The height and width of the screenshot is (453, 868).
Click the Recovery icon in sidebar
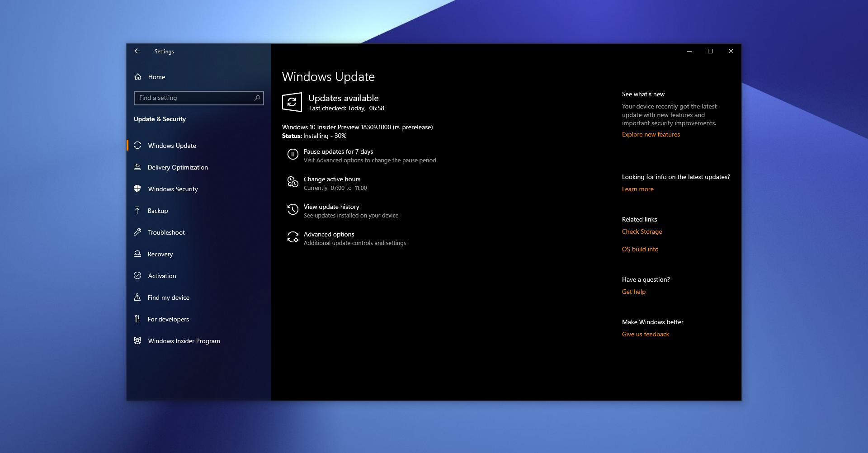pos(137,254)
